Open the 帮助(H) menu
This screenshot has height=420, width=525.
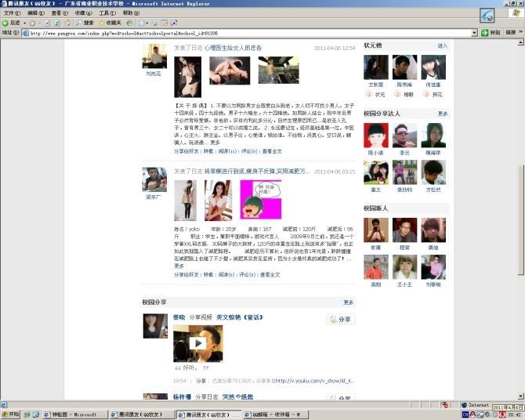[132, 13]
